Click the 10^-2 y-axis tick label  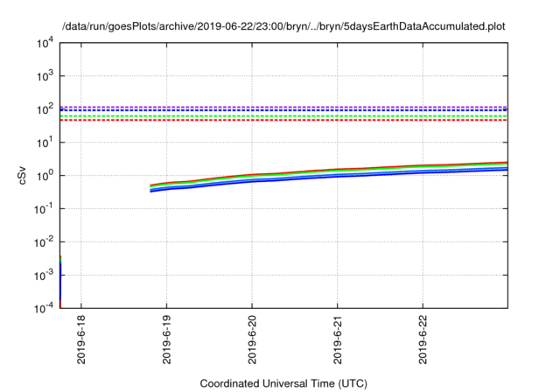click(x=45, y=242)
